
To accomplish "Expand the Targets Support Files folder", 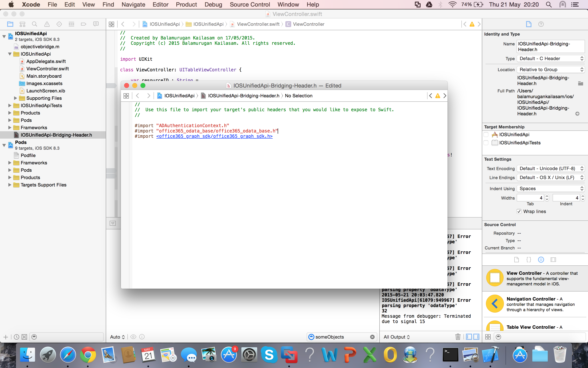I will [x=9, y=185].
